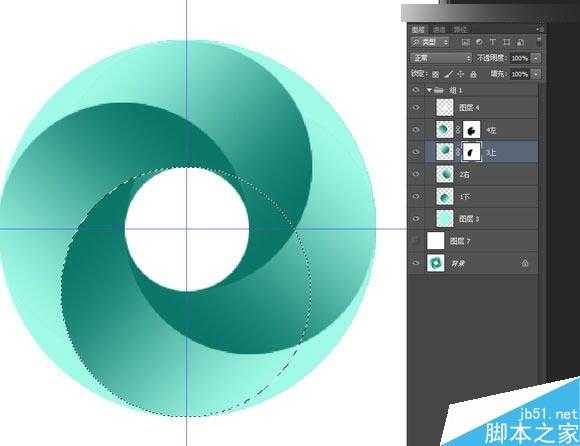Hide layer 4左 visibility eye
The image size is (580, 446).
[416, 130]
